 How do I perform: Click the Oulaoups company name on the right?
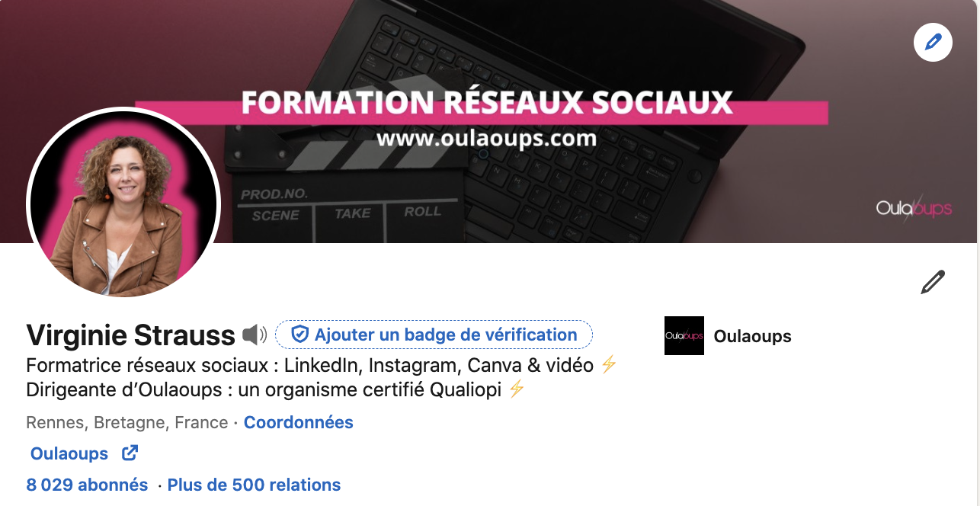click(x=753, y=336)
